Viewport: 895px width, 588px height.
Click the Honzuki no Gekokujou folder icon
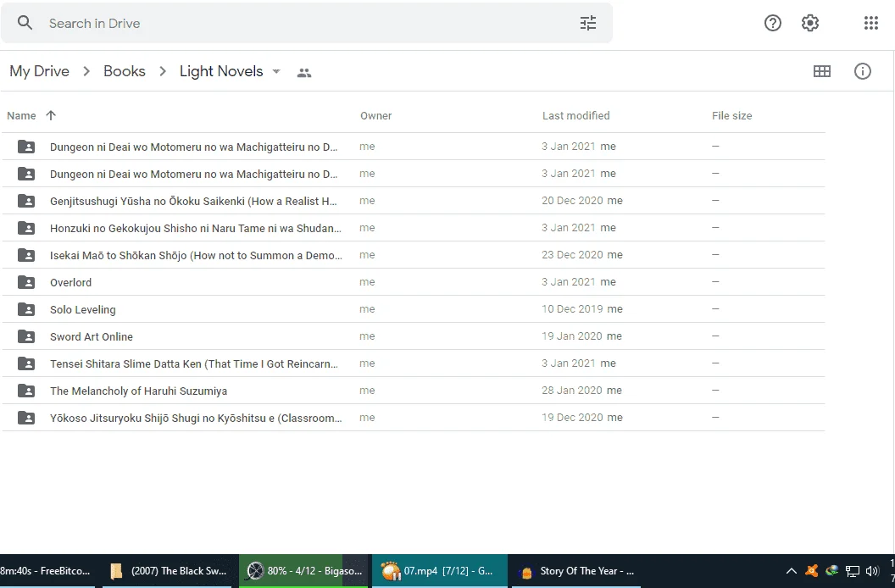[x=26, y=228]
